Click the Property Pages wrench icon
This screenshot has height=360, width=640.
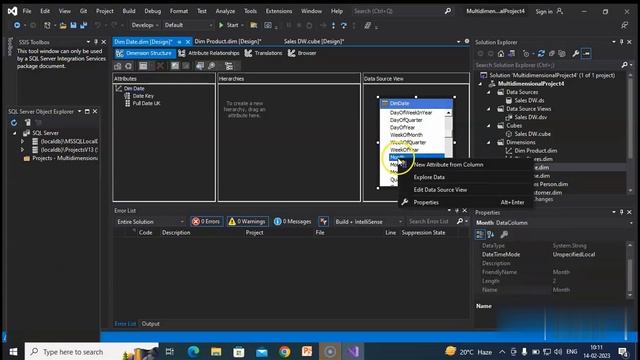pos(504,234)
